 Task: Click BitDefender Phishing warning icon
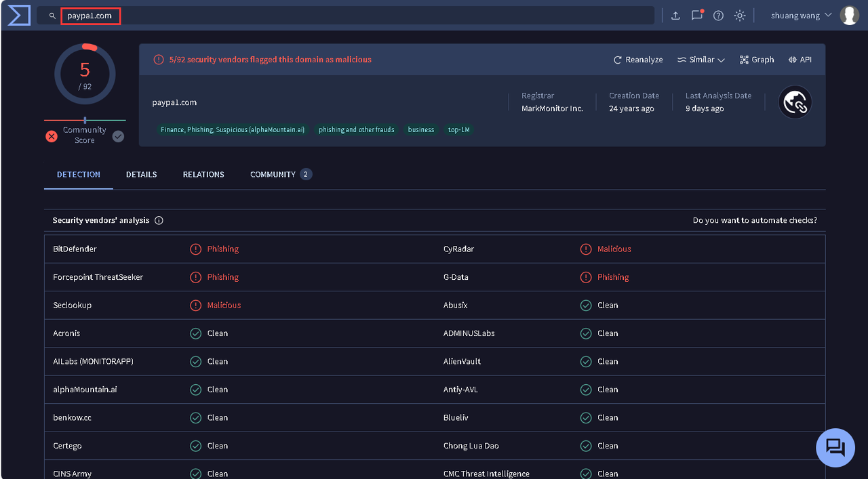click(195, 249)
